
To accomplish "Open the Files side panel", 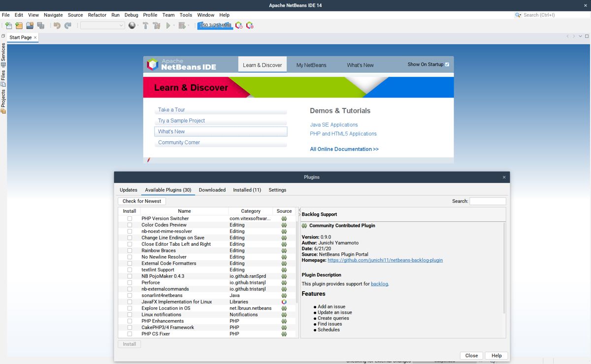I will click(3, 78).
